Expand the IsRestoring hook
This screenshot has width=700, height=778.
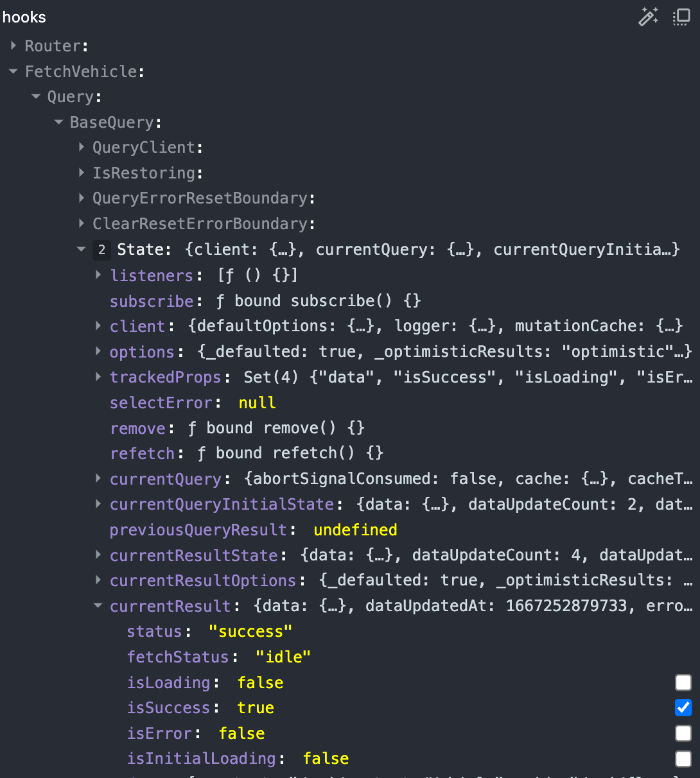[x=82, y=173]
